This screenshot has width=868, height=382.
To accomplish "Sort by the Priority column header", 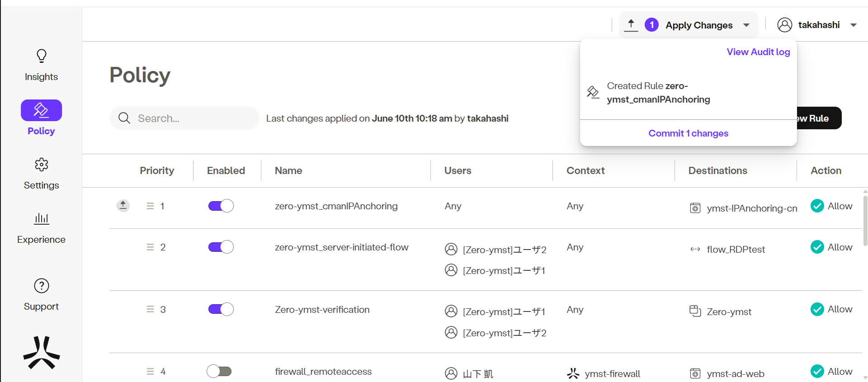I will (157, 170).
